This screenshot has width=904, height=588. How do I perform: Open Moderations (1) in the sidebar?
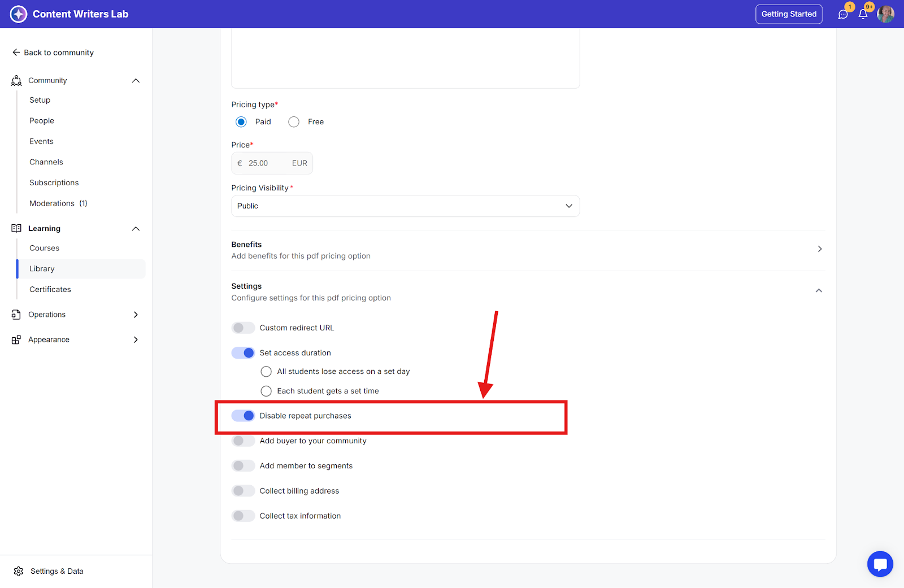(59, 204)
